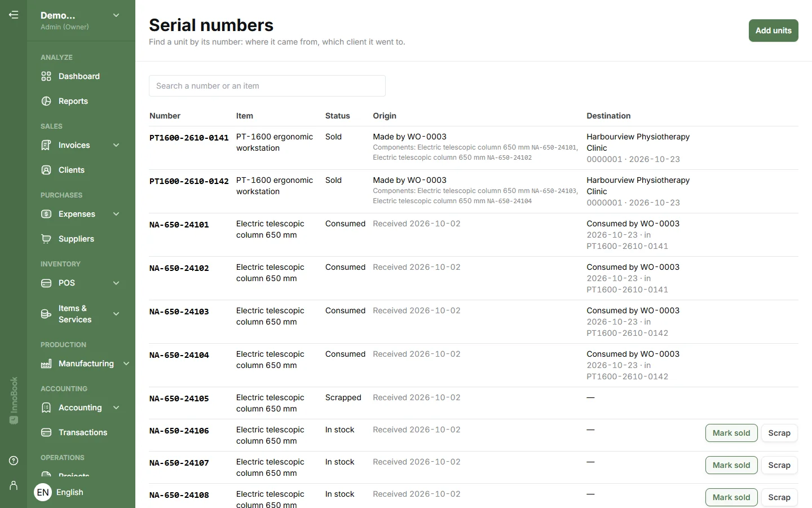Go to Suppliers in the sidebar

coord(76,239)
